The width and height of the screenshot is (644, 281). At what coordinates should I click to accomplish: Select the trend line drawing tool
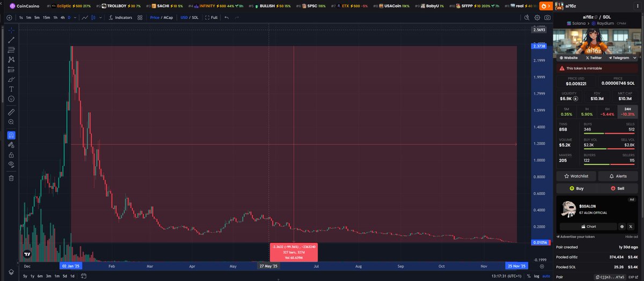tap(11, 40)
